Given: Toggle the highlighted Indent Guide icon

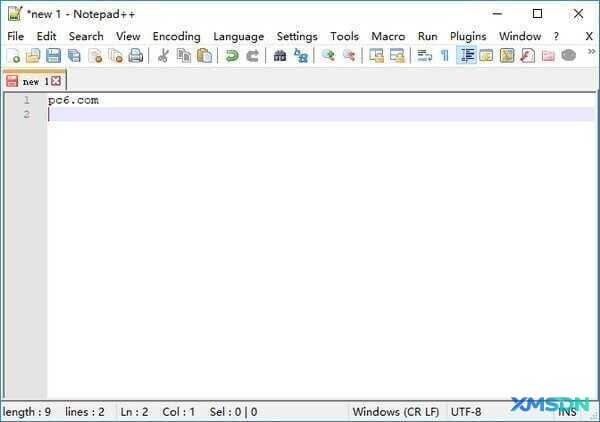Looking at the screenshot, I should click(466, 56).
